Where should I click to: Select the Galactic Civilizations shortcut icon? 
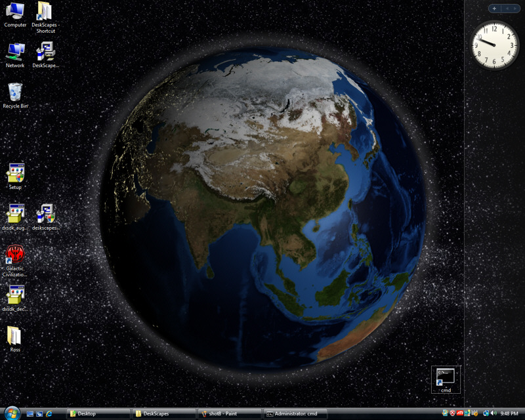click(x=15, y=255)
